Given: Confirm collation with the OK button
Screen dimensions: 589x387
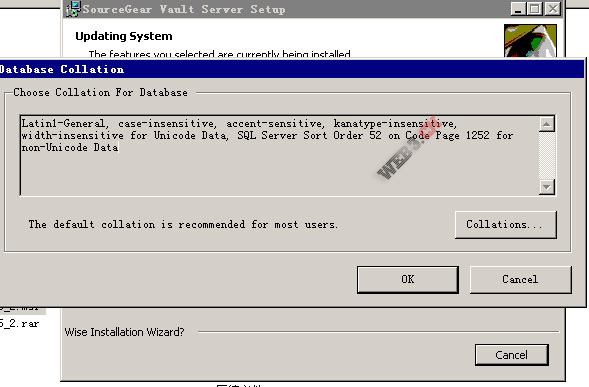Looking at the screenshot, I should [x=408, y=280].
